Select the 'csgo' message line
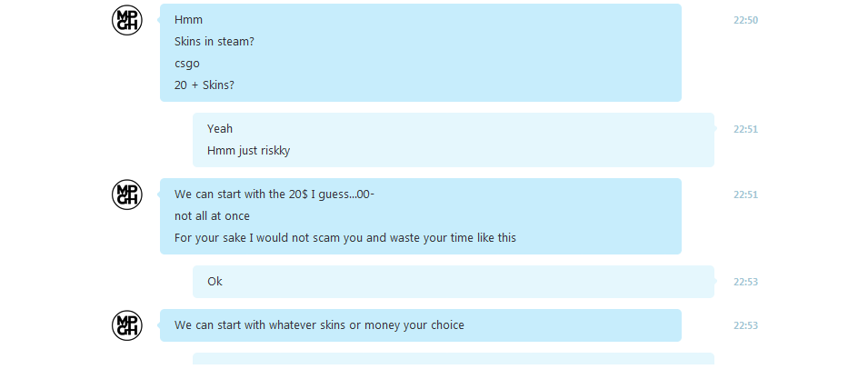868x369 pixels. point(187,64)
